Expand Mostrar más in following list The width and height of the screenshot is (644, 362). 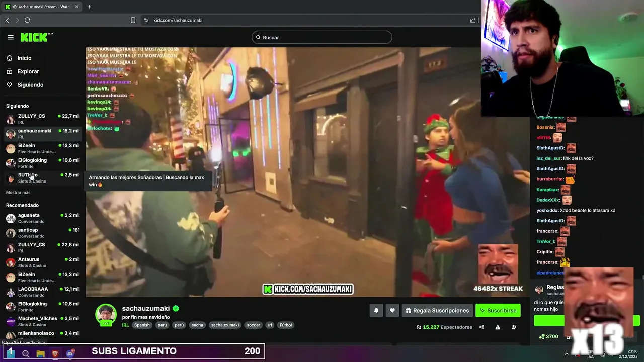coord(18,193)
